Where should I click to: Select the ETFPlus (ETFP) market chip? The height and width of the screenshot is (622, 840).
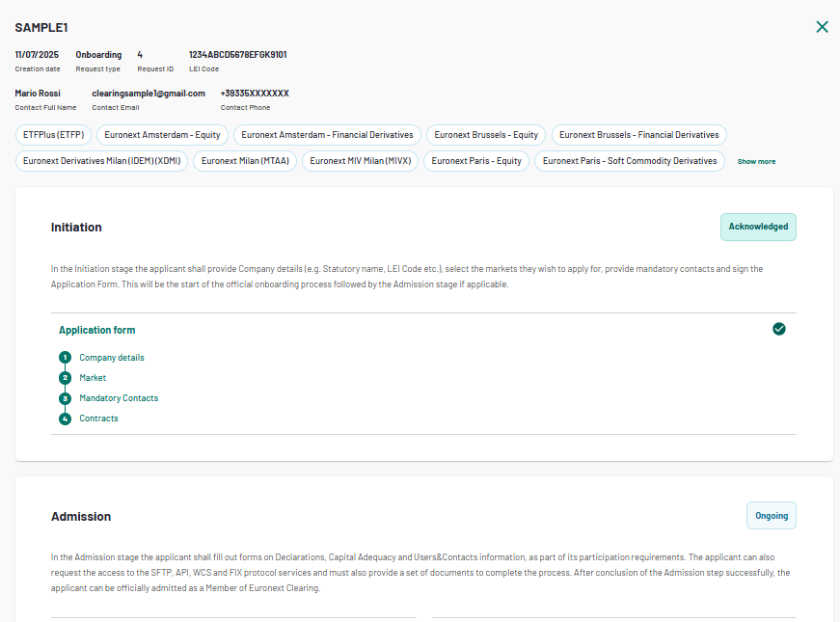coord(54,135)
